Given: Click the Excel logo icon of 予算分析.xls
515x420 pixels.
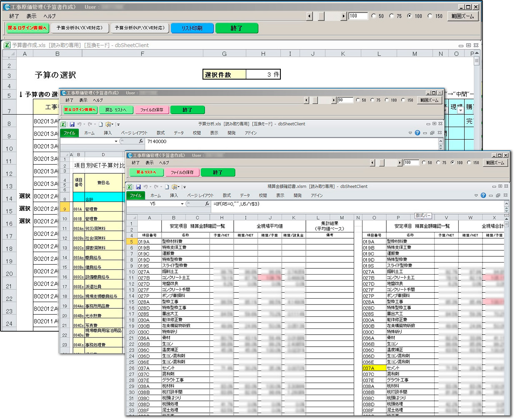Looking at the screenshot, I should 63,124.
